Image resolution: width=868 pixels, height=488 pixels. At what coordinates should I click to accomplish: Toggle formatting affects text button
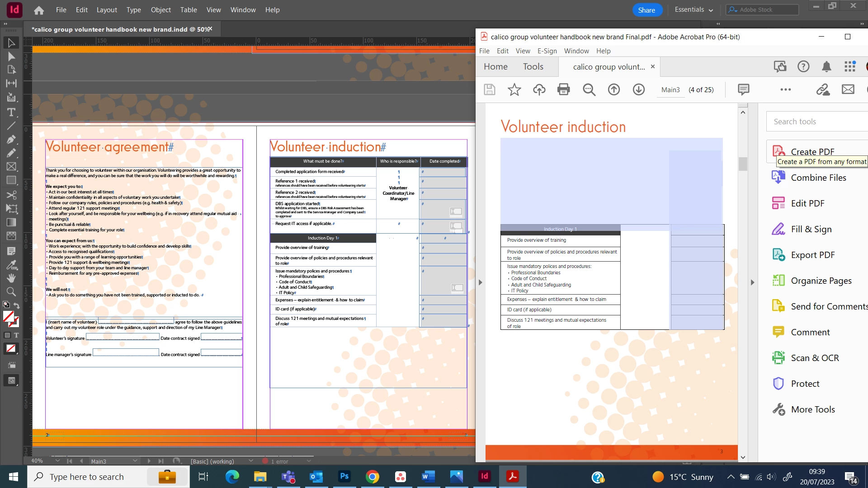pos(16,335)
